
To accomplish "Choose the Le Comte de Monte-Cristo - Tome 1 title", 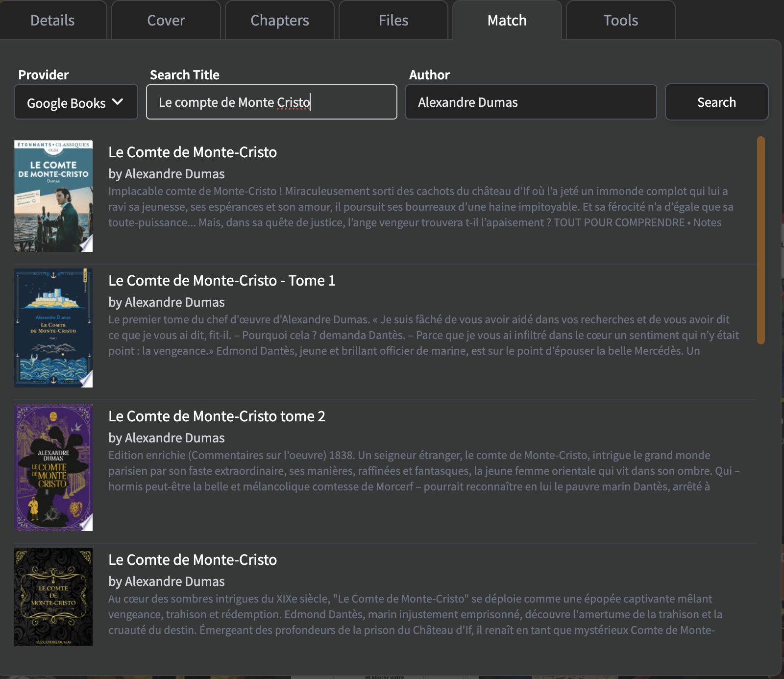I will (221, 281).
